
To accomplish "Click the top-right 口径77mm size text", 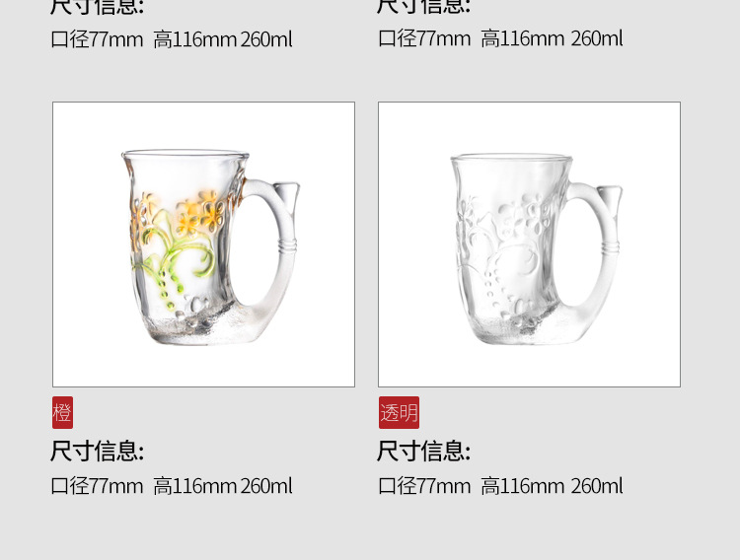I will click(x=424, y=38).
